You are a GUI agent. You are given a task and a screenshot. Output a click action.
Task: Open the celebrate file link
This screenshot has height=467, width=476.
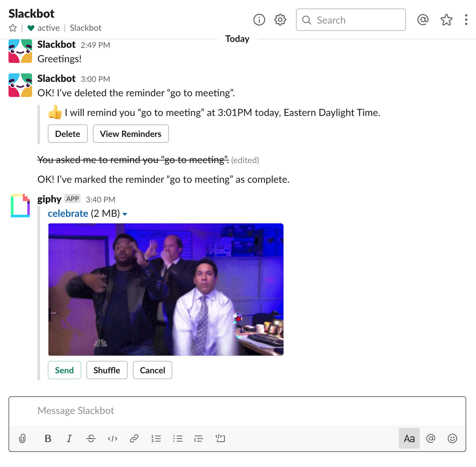pos(68,213)
